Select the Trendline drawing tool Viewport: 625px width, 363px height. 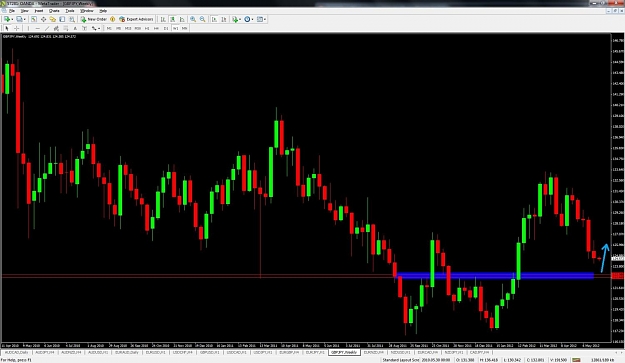click(47, 28)
